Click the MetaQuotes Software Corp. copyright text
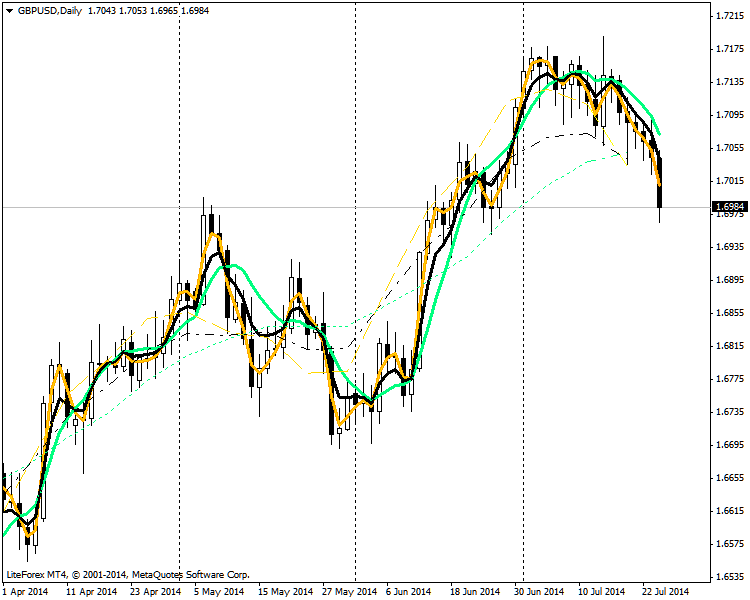Image resolution: width=750 pixels, height=600 pixels. (x=190, y=575)
